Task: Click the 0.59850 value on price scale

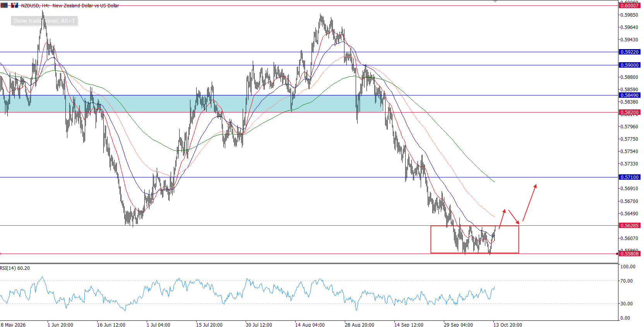Action: pos(629,15)
